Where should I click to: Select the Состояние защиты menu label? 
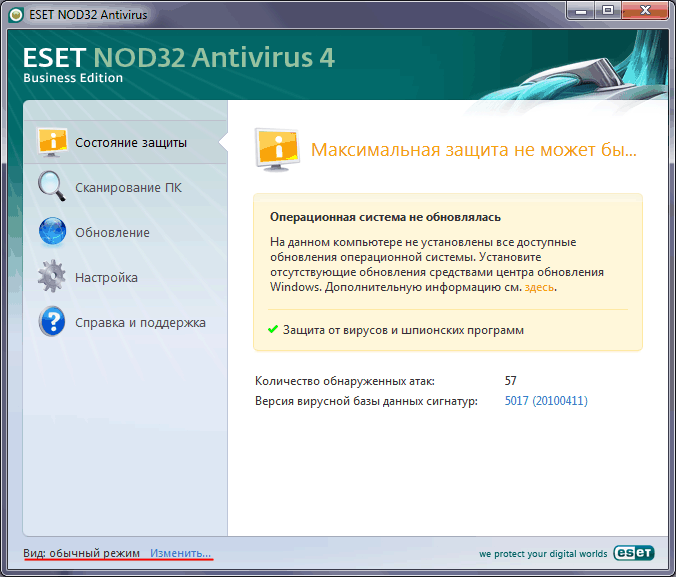pyautogui.click(x=130, y=142)
